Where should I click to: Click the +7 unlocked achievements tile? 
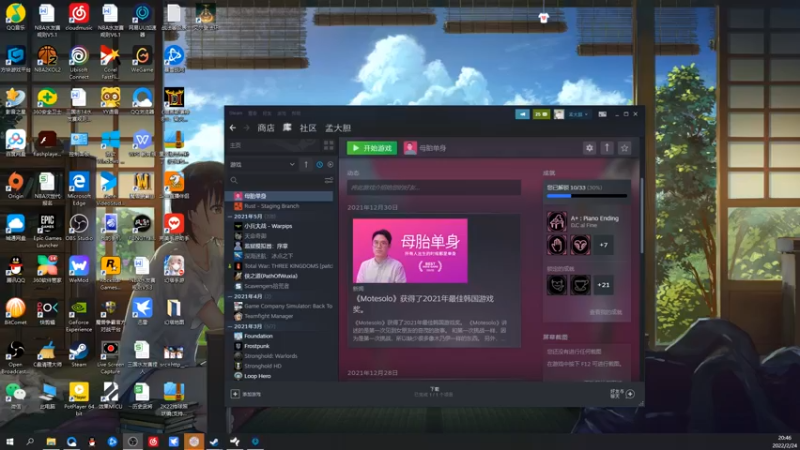(x=604, y=245)
